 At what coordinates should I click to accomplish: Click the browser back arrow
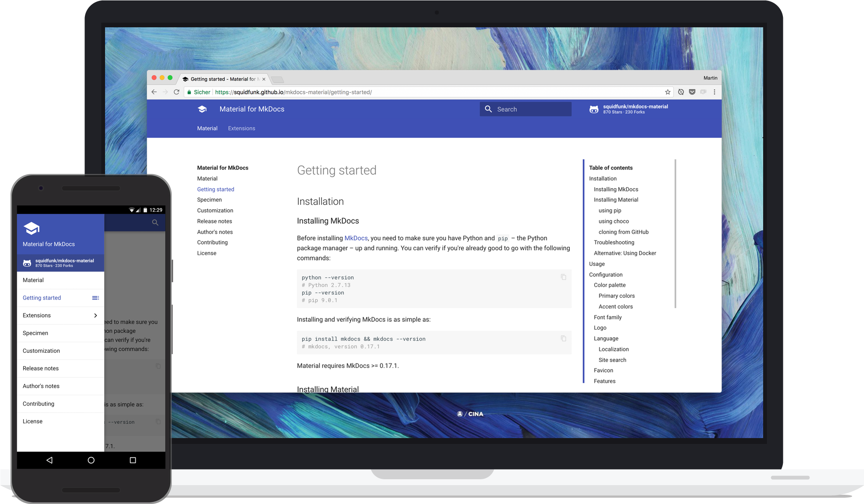point(154,92)
